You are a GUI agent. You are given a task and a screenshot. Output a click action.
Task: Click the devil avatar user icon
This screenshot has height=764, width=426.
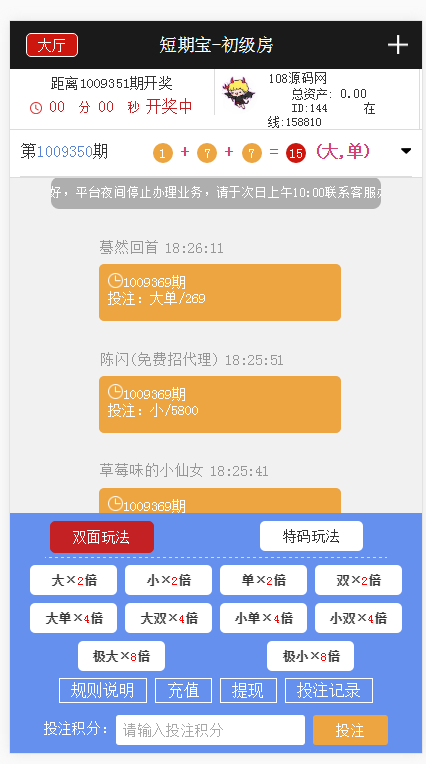[x=238, y=93]
